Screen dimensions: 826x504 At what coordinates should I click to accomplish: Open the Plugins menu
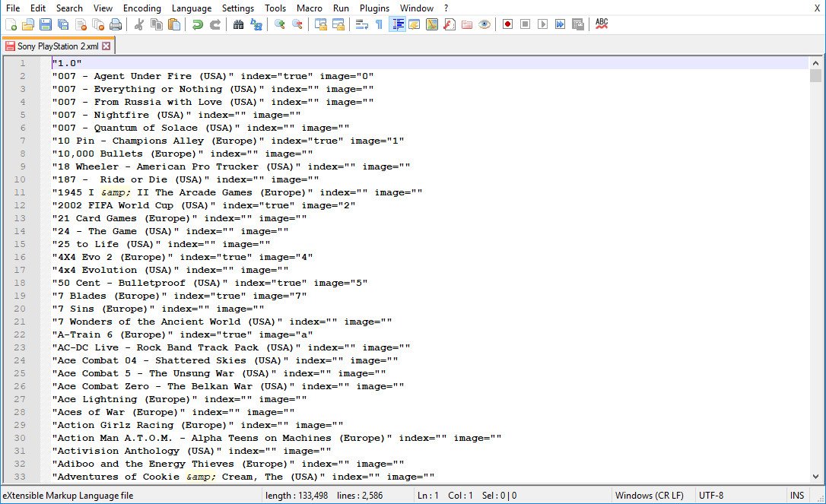[374, 8]
